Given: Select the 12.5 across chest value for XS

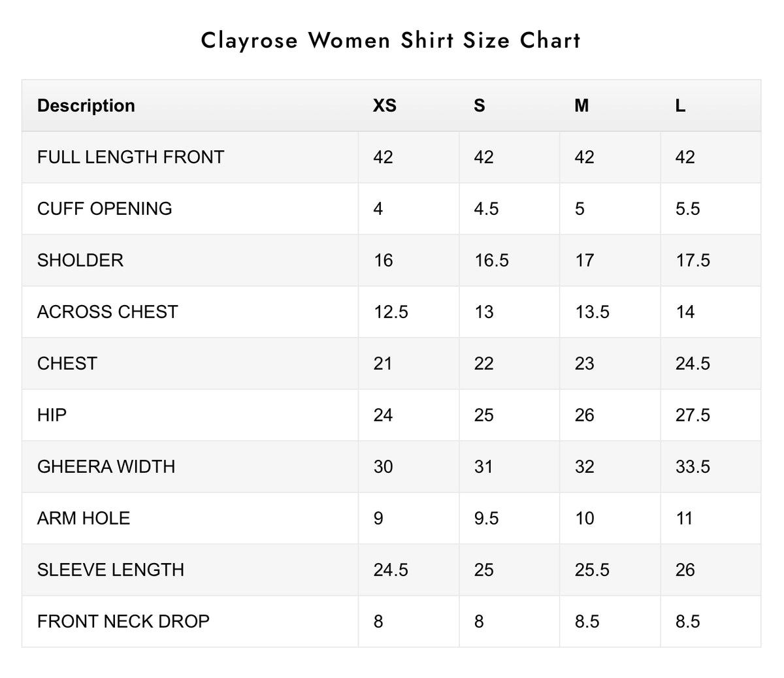Looking at the screenshot, I should tap(391, 312).
